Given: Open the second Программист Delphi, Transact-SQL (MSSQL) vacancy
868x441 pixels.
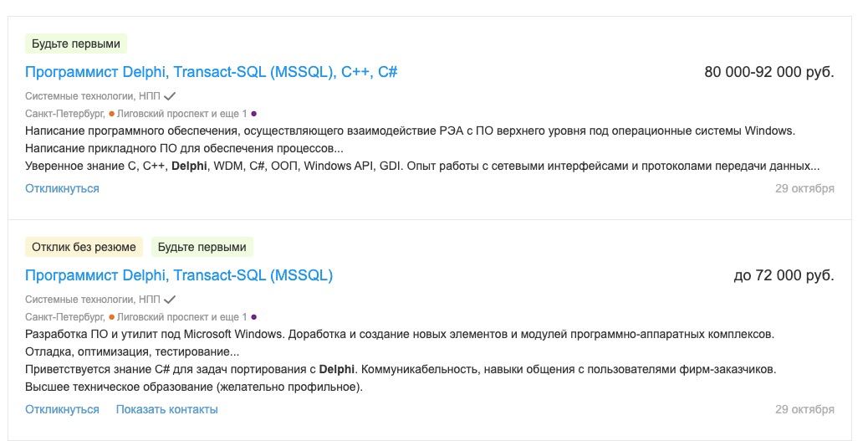Looking at the screenshot, I should [x=179, y=275].
